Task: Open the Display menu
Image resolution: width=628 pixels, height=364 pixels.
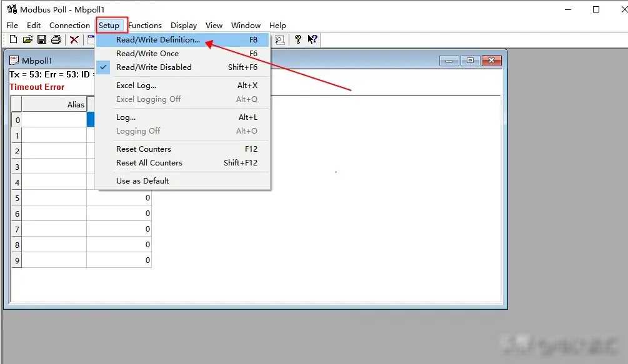Action: coord(184,25)
